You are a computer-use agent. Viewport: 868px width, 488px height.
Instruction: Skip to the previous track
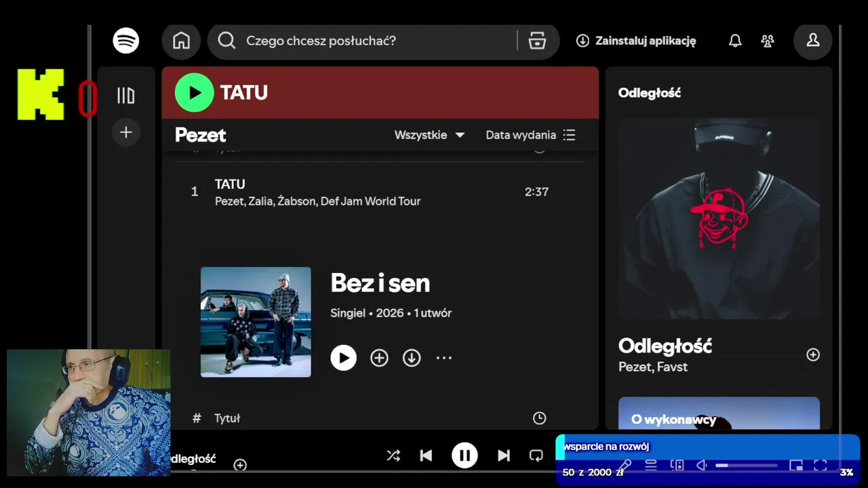pyautogui.click(x=426, y=455)
